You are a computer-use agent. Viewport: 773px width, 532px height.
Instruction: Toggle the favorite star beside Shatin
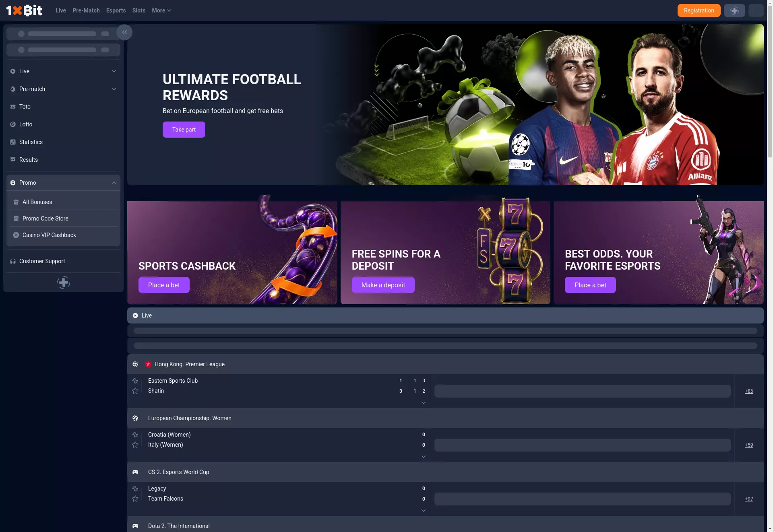(x=135, y=391)
